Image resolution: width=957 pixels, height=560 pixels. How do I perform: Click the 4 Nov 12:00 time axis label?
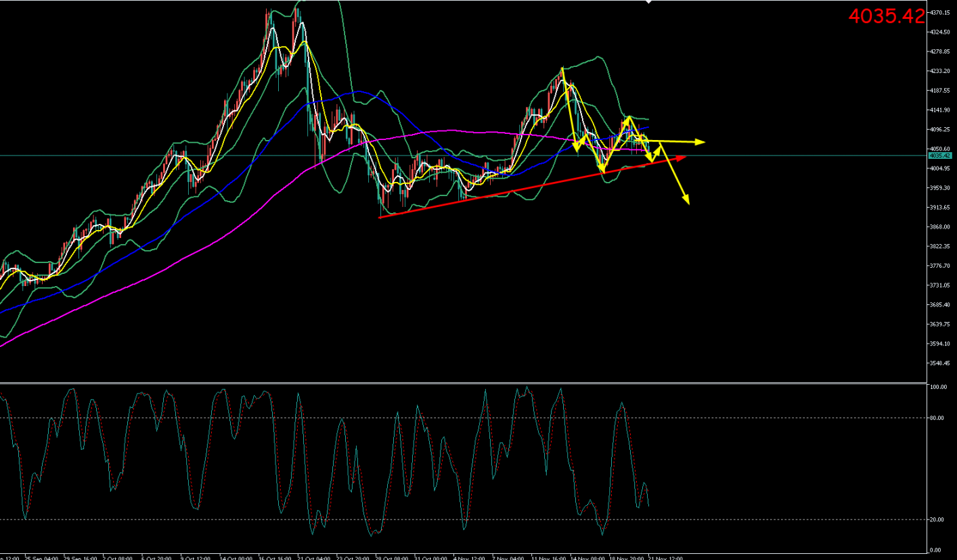pos(468,559)
